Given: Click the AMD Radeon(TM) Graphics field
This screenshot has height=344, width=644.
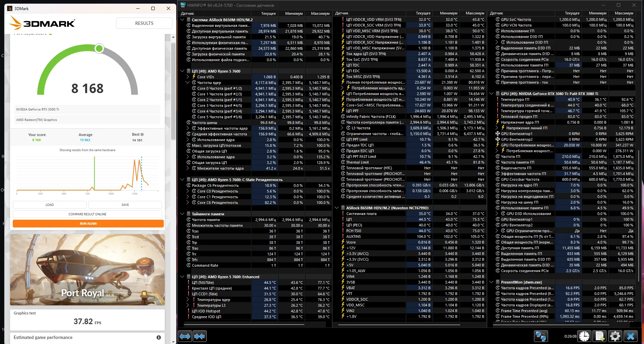Looking at the screenshot, I should tap(87, 120).
